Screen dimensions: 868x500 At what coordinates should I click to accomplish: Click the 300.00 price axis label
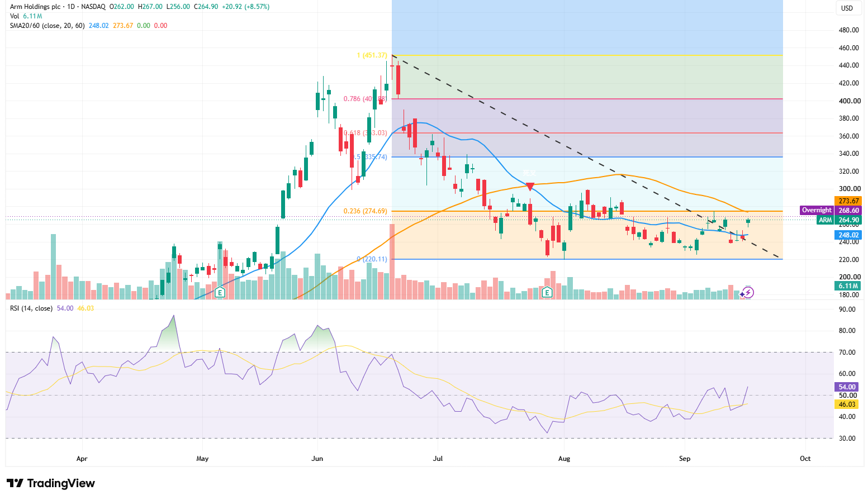(849, 189)
